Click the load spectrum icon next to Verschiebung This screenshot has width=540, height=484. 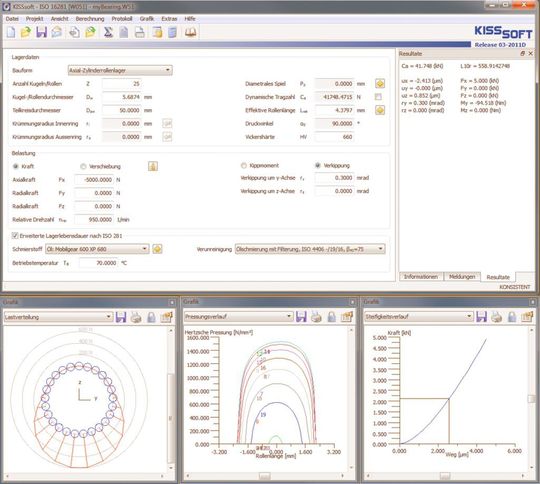pyautogui.click(x=153, y=166)
